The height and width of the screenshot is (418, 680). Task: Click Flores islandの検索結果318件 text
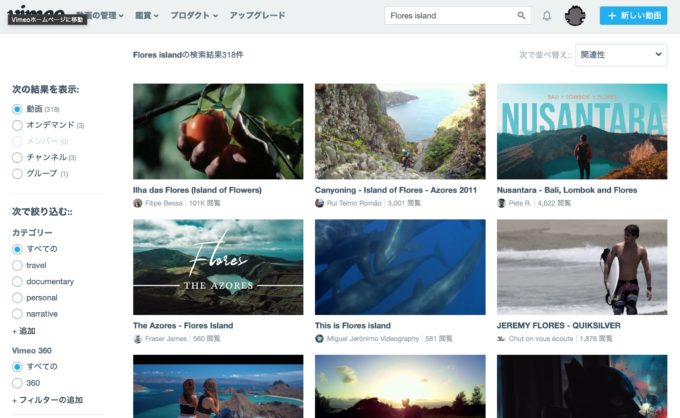pyautogui.click(x=188, y=55)
